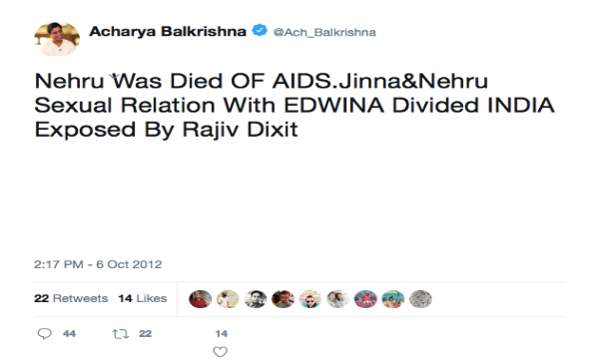The width and height of the screenshot is (599, 364).
Task: Open Acharya Balkrishna's profile picture
Action: [x=57, y=39]
